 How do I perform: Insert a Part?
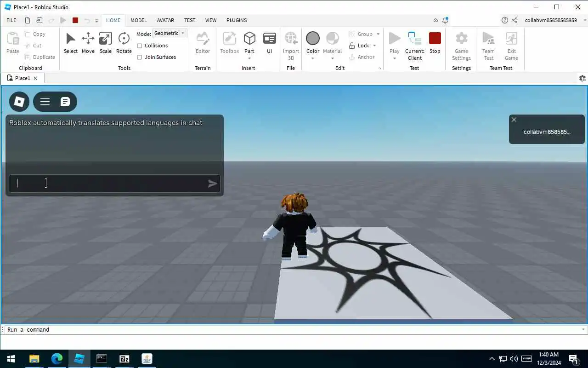point(249,42)
